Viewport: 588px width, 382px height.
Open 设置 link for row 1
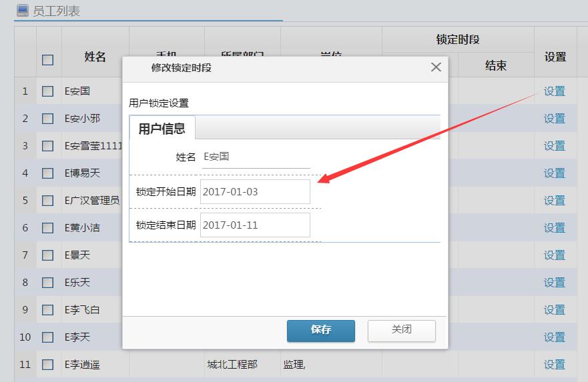554,91
